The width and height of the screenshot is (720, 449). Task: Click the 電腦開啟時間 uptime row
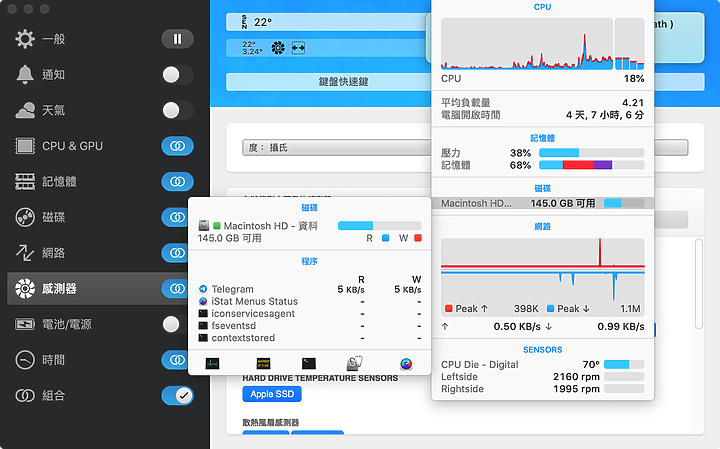542,115
